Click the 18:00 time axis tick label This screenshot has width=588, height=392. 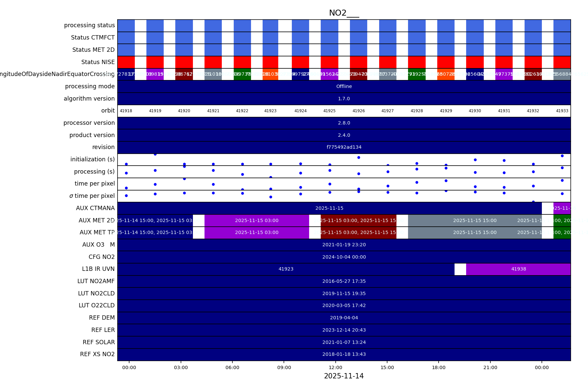point(439,367)
